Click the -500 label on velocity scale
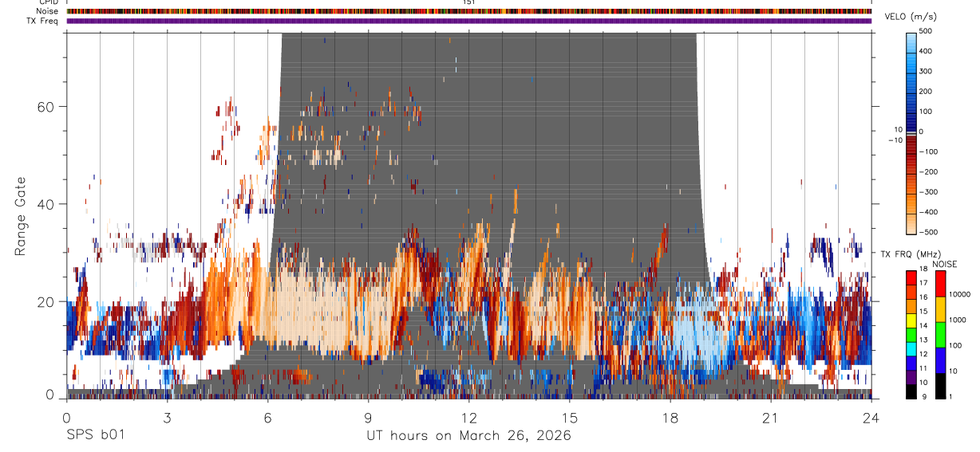This screenshot has width=980, height=452. point(927,232)
